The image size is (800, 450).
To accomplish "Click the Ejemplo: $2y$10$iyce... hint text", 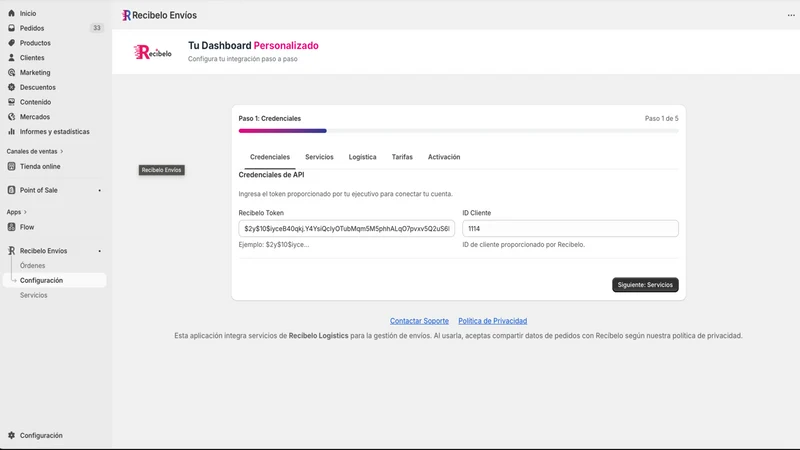I will (x=274, y=244).
